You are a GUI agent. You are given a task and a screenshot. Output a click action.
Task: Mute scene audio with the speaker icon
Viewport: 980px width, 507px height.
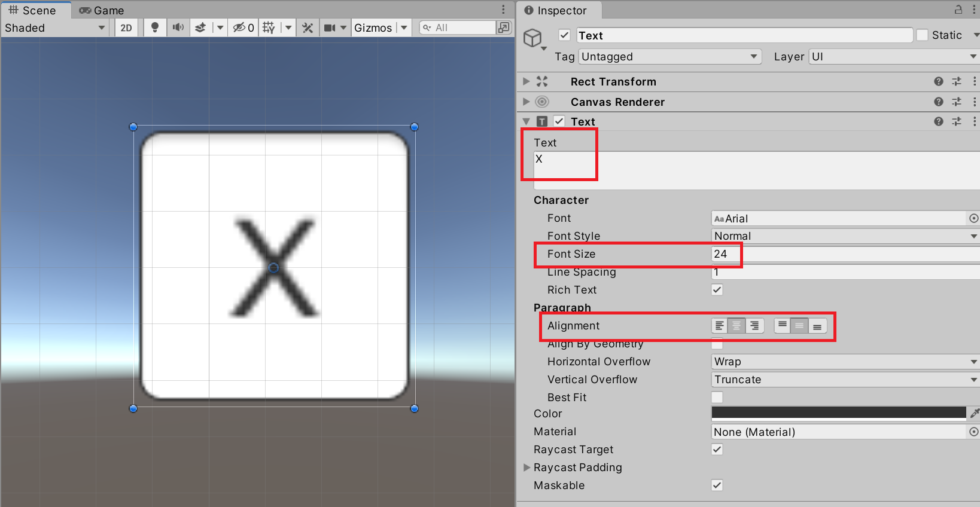(x=178, y=28)
